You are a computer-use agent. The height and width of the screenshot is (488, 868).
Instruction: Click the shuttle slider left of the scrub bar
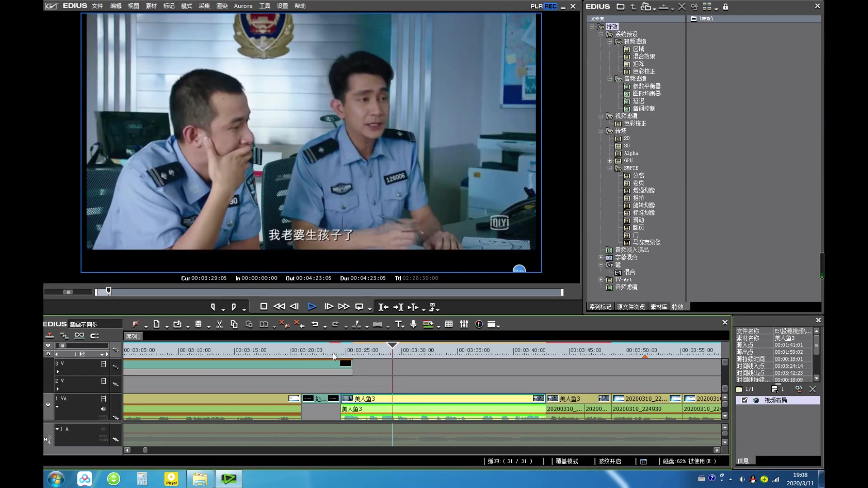68,292
